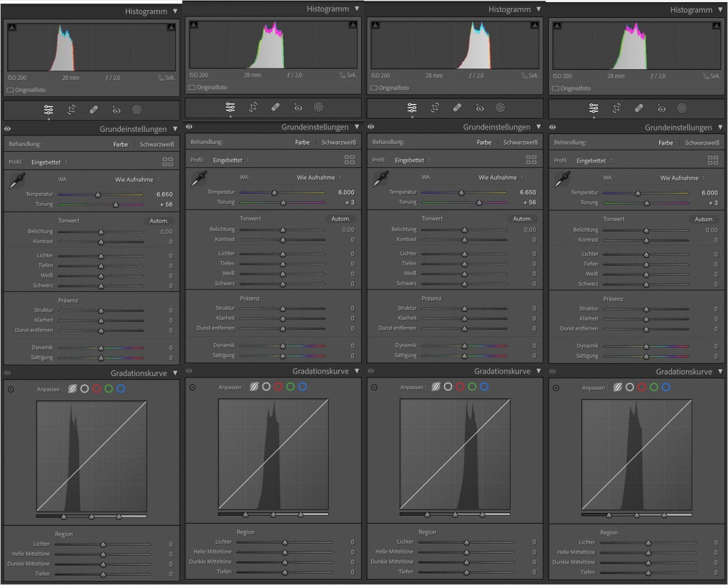Pick the white balance eyedropper in the leftmost panel
This screenshot has height=585, width=728.
[x=17, y=181]
